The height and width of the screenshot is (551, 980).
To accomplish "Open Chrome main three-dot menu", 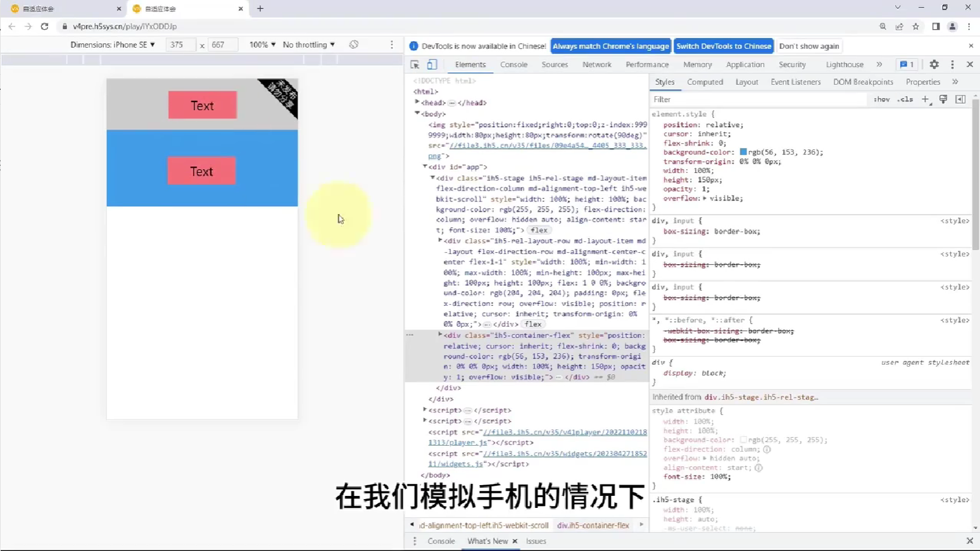I will click(969, 27).
